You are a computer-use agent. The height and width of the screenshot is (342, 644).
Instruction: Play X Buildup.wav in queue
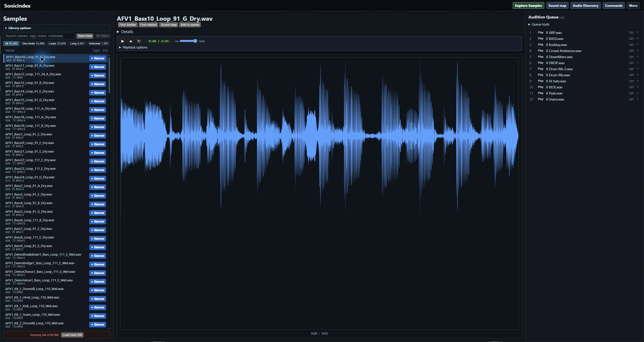point(541,45)
